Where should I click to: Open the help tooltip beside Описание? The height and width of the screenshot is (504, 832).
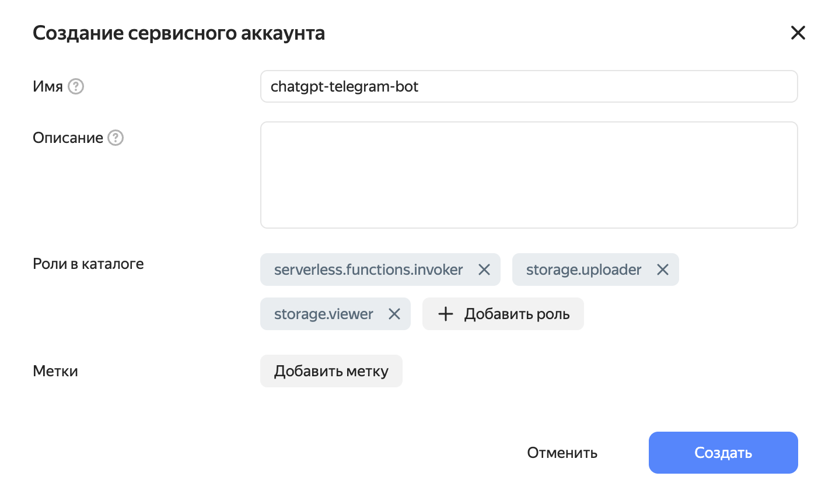[116, 138]
